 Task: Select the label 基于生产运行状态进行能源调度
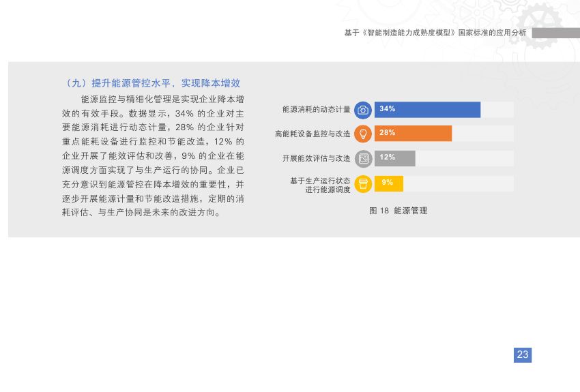pyautogui.click(x=320, y=185)
